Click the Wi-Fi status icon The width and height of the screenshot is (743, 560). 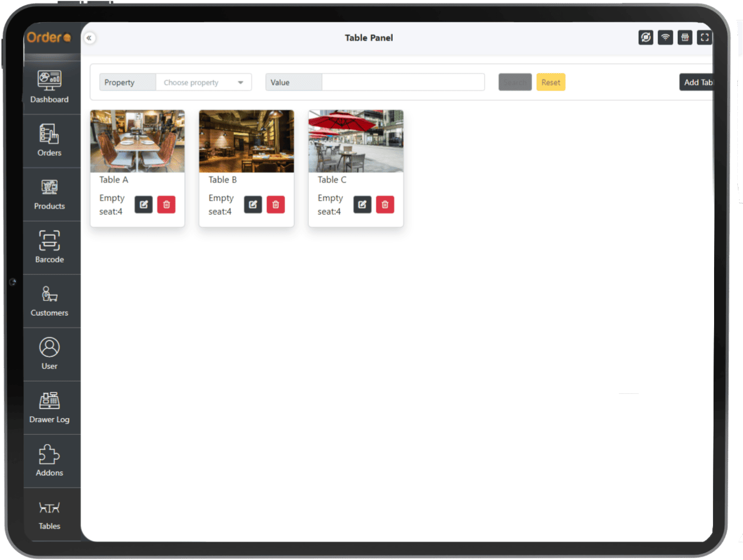(665, 37)
